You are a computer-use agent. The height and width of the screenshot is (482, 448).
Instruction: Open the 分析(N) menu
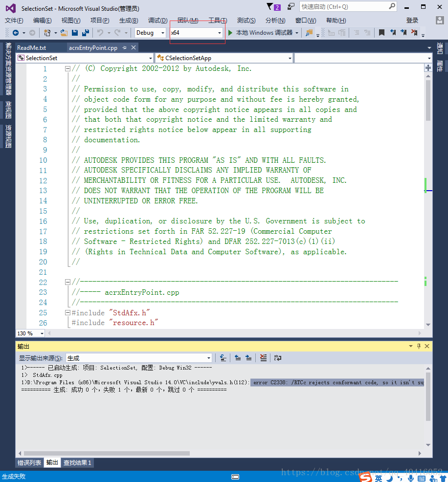coord(275,21)
